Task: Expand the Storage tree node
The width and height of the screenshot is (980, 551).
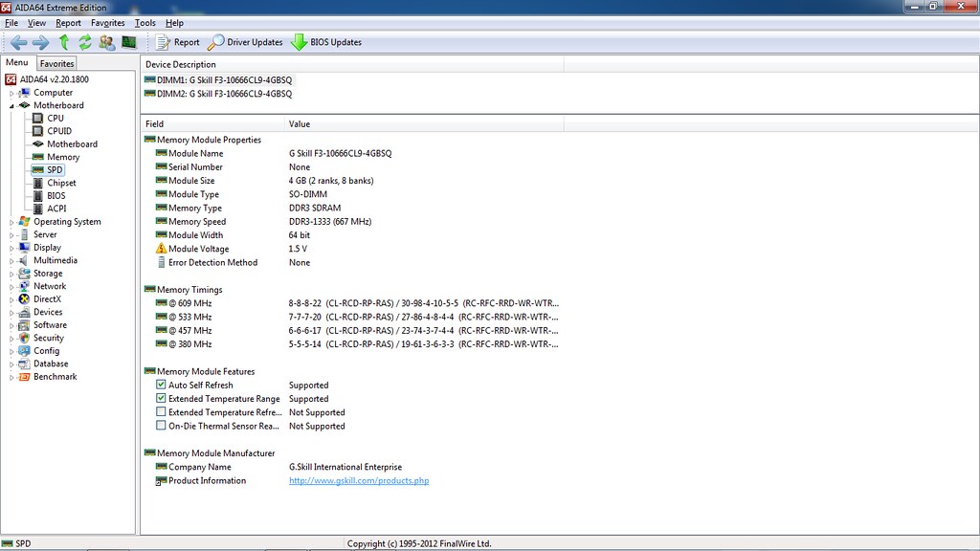Action: [11, 275]
